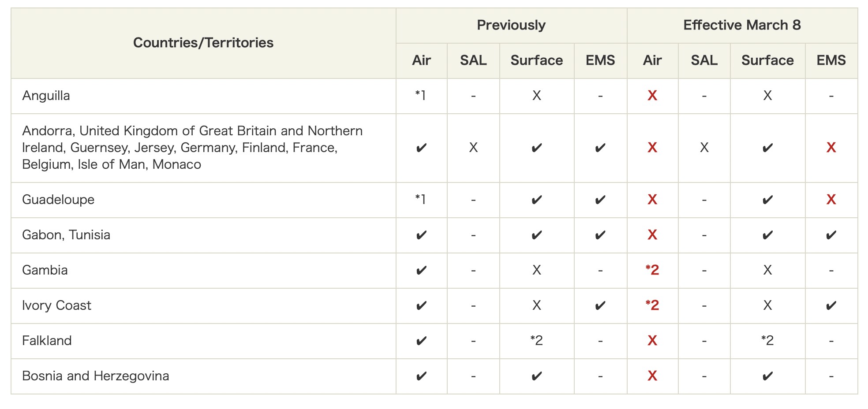Click the Effective March 8 Surface column header
The width and height of the screenshot is (868, 409).
[x=767, y=60]
